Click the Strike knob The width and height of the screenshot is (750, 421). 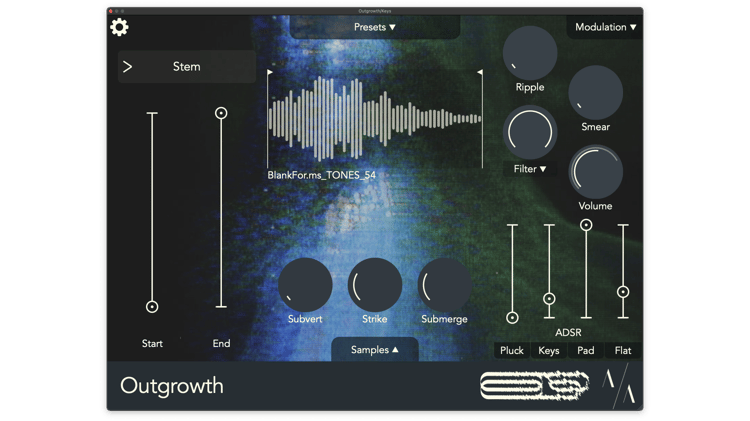click(x=375, y=285)
